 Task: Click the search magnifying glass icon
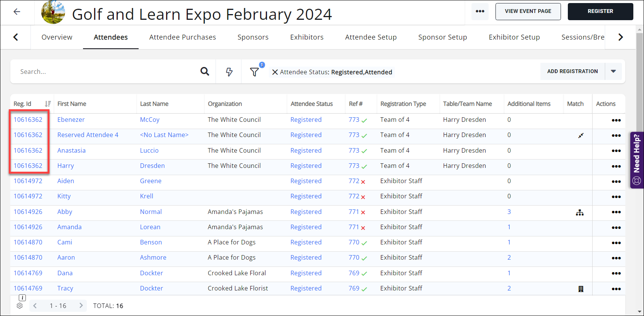[x=205, y=72]
